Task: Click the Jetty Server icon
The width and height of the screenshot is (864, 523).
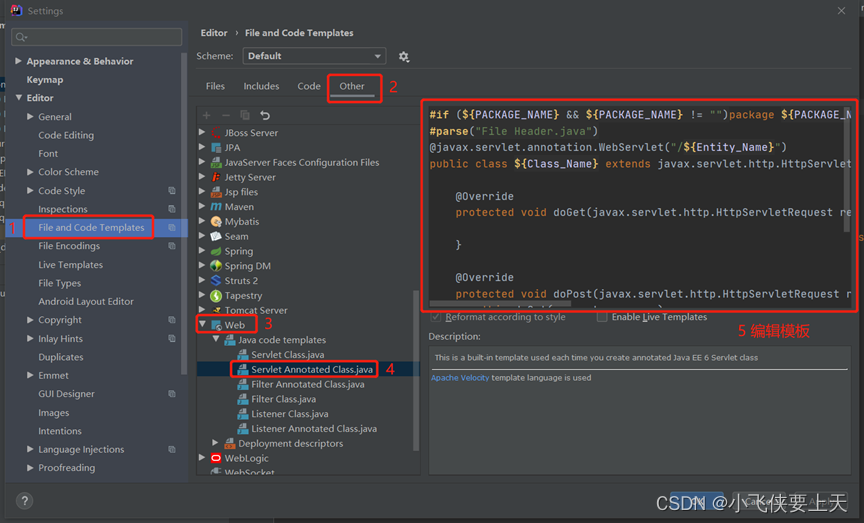Action: (x=216, y=177)
